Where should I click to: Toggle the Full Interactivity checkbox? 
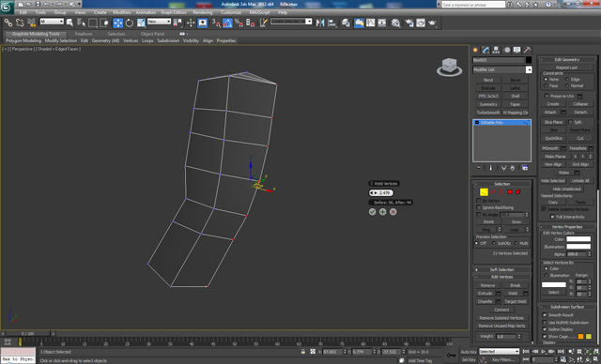[552, 217]
